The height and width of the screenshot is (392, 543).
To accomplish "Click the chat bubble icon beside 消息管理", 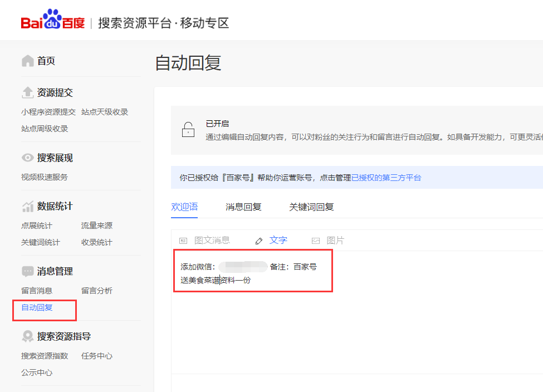I will [x=27, y=271].
